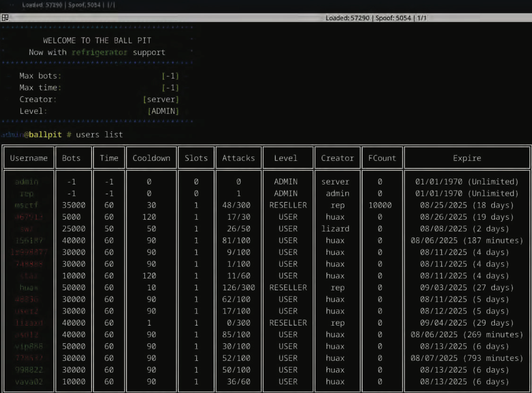Click the 'Loaded: 57290' title bar status text
The width and height of the screenshot is (532, 393).
(x=347, y=18)
